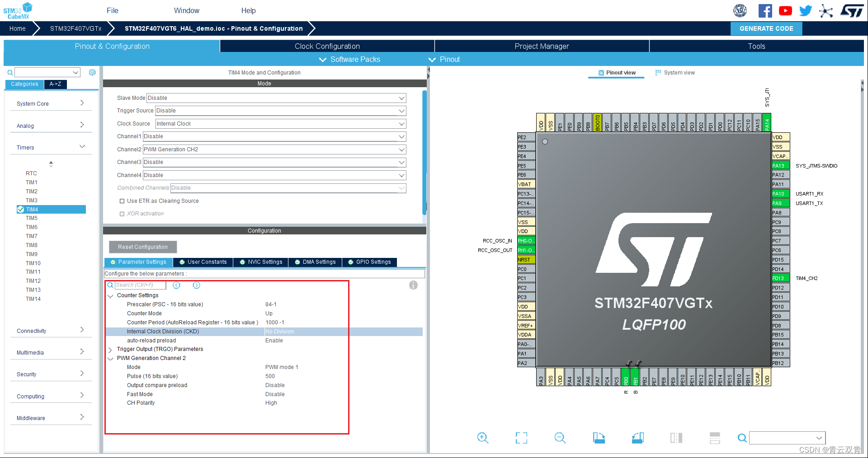Open the Help menu
This screenshot has height=458, width=868.
pos(248,10)
